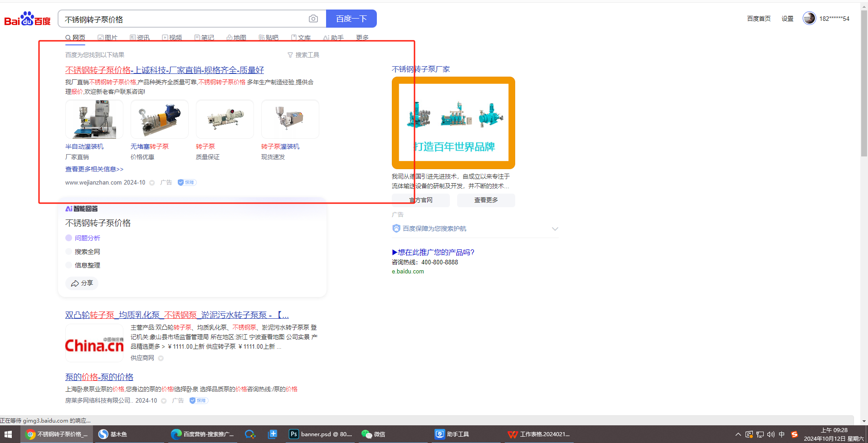Click the 保障 badge beside www.wejianzhan.com
Viewport: 868px width, 443px height.
click(187, 182)
